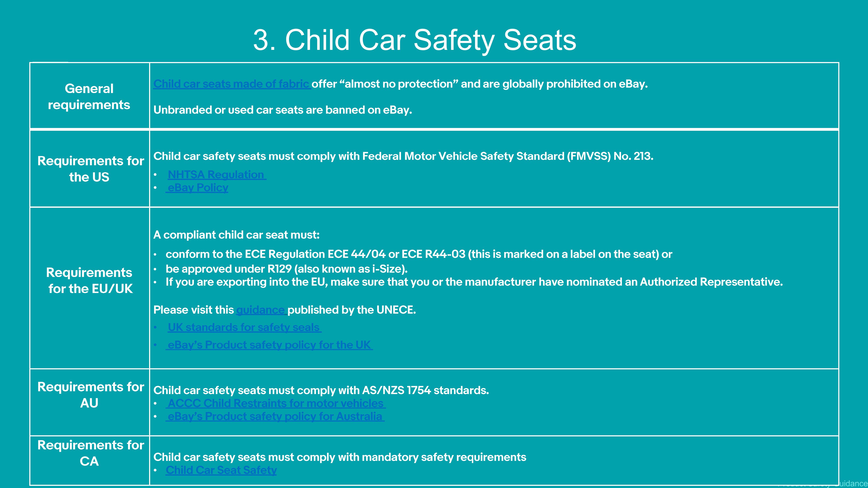Image resolution: width=868 pixels, height=488 pixels.
Task: Click the Child Car Seat Safety link
Action: 221,470
